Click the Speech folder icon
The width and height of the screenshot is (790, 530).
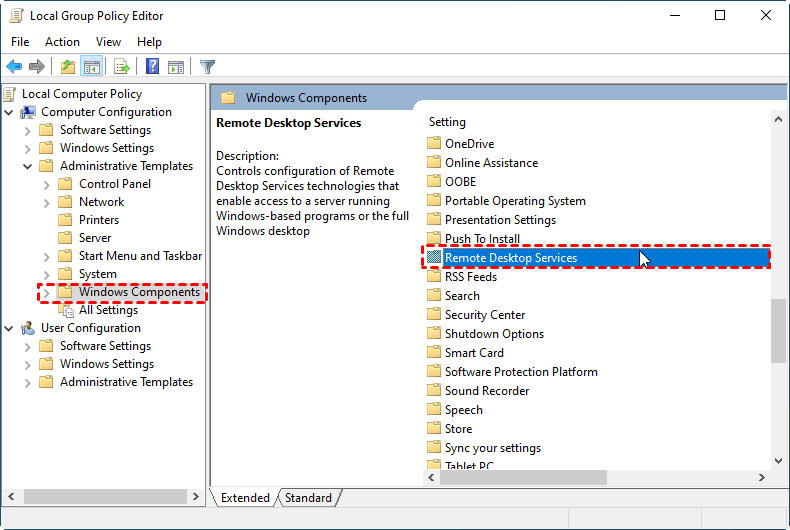[434, 409]
